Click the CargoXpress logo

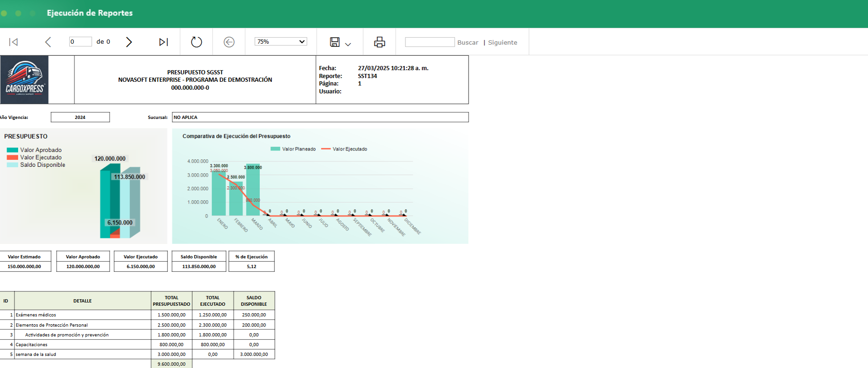[24, 79]
